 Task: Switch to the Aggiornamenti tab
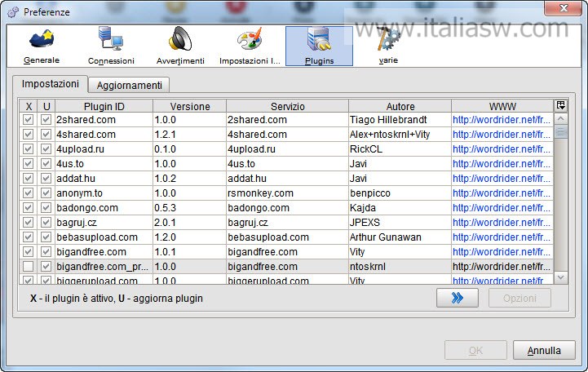[130, 86]
